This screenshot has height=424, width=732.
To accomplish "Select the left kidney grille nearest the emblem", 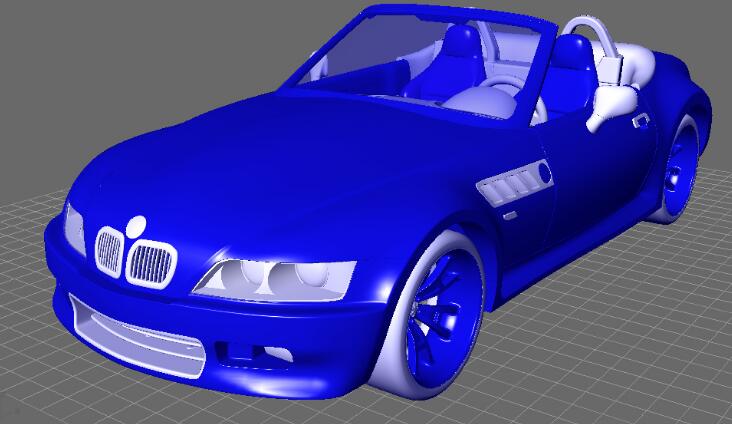I will 110,252.
